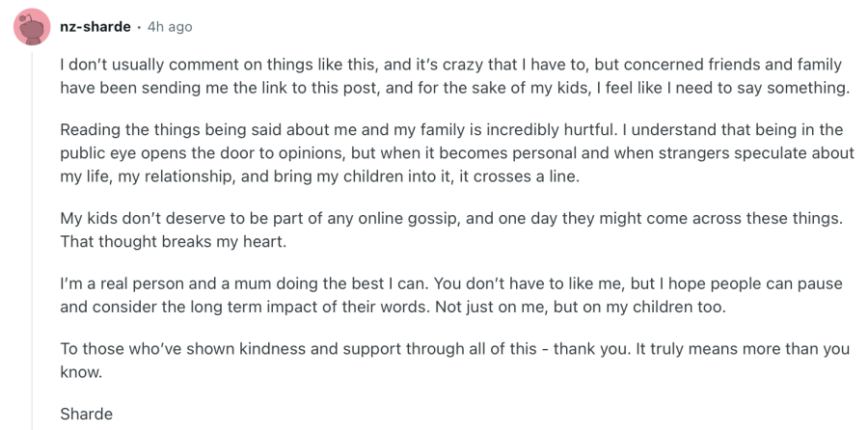The height and width of the screenshot is (430, 868).
Task: Select the paragraph beginning "Reading the things being said"
Action: (457, 153)
